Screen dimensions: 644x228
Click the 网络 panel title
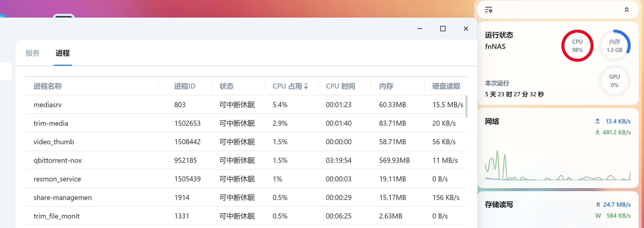click(x=492, y=121)
